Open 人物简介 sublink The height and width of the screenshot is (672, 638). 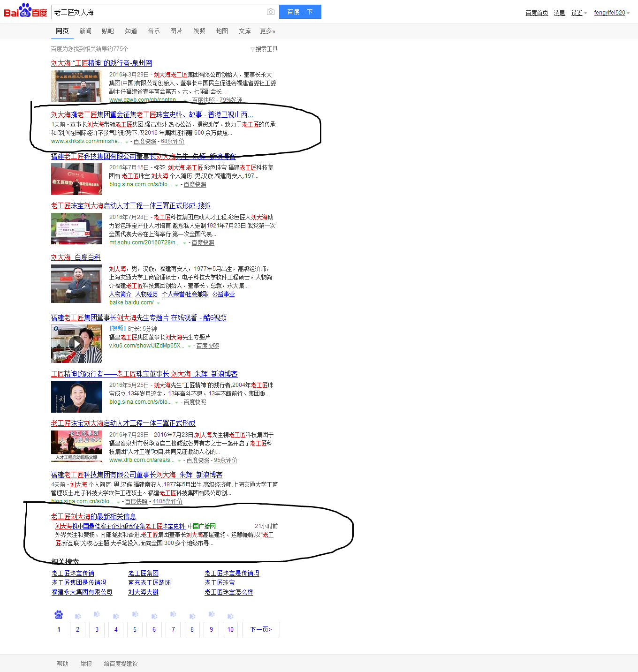pos(121,294)
